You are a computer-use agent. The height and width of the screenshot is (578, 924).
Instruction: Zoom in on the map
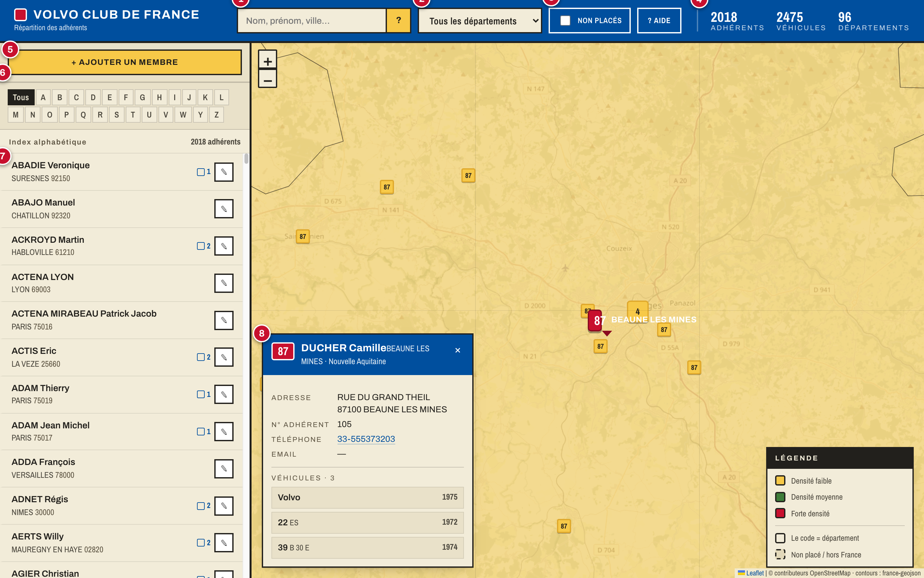click(267, 60)
